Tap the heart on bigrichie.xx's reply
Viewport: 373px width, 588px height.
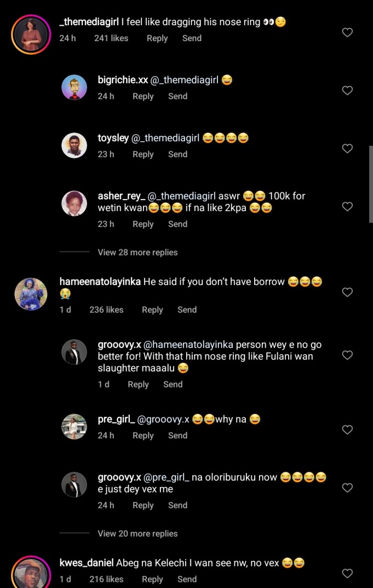pyautogui.click(x=347, y=90)
